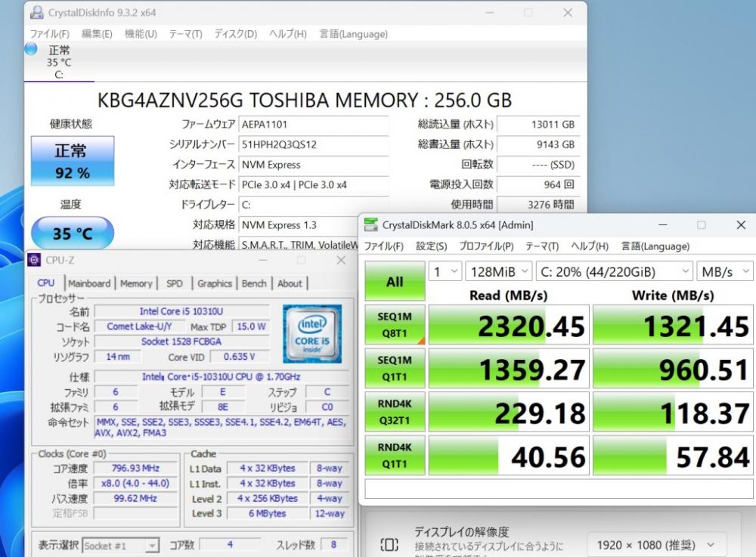Open the 128MiB test size dropdown
The height and width of the screenshot is (557, 756).
pyautogui.click(x=498, y=272)
